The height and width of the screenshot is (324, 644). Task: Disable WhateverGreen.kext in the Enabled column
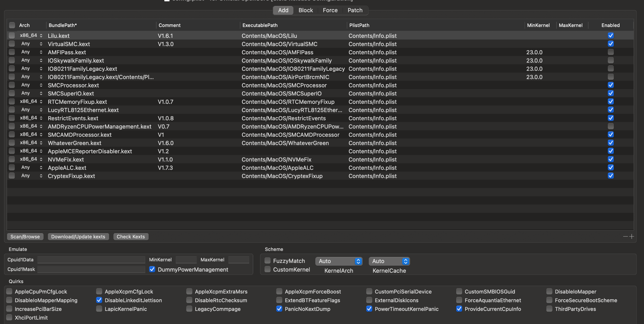point(610,143)
